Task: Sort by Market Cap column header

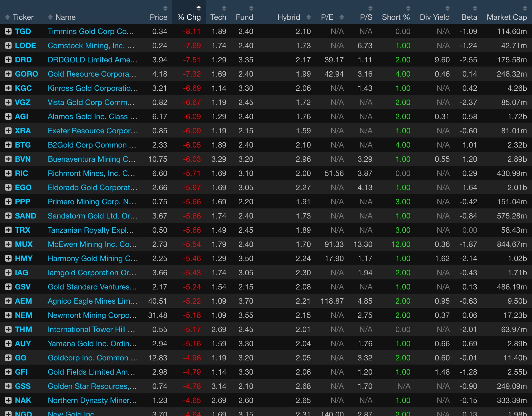Action: point(507,17)
